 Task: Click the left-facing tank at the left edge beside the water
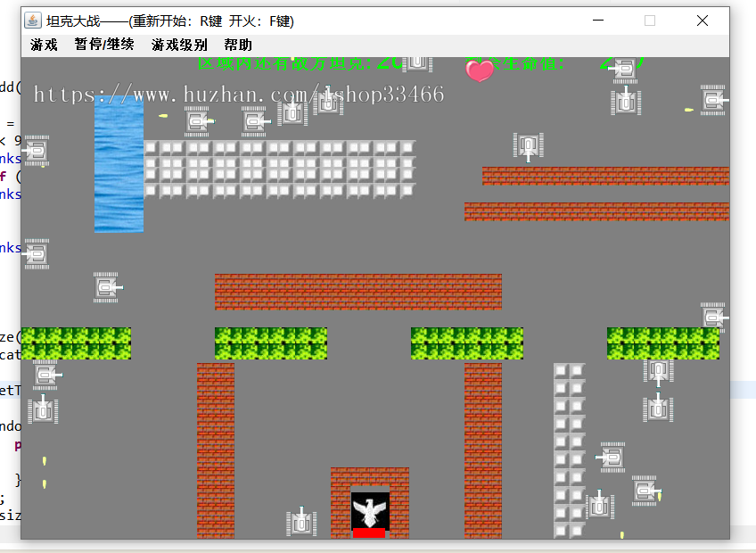[36, 151]
